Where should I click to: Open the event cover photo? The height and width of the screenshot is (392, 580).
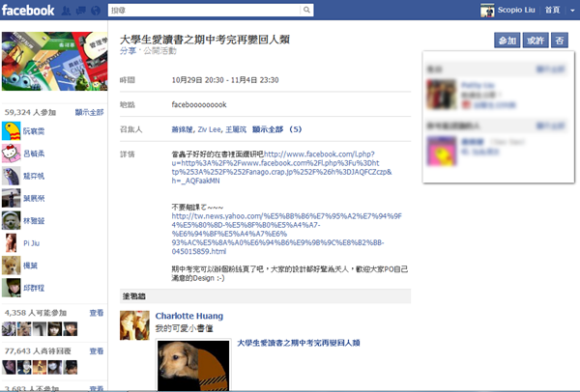(x=54, y=61)
